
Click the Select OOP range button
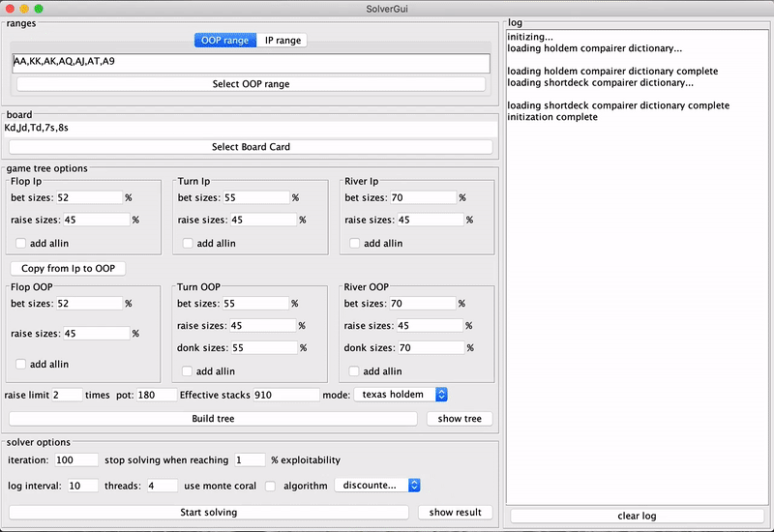pyautogui.click(x=251, y=84)
